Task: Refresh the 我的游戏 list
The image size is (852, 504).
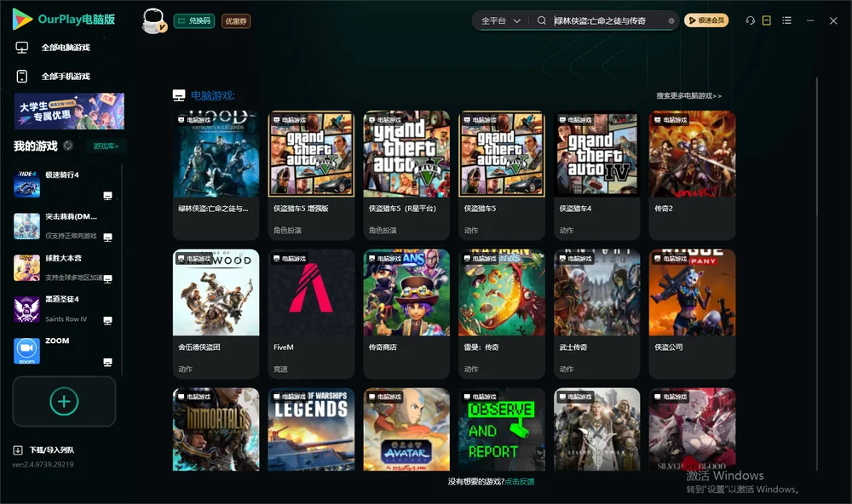Action: pos(68,146)
